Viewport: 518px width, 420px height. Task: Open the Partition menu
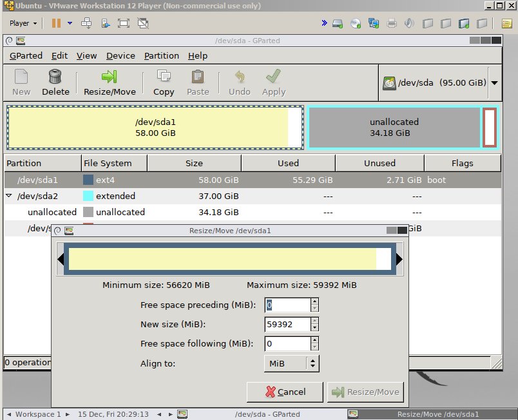[x=162, y=56]
